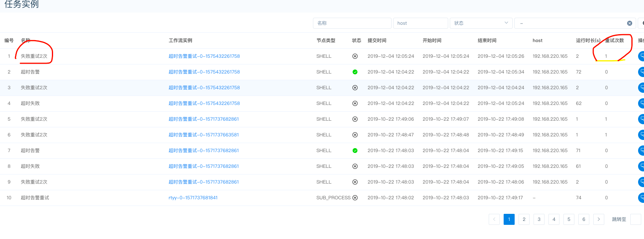Click the SUB_PROCESS row failed status icon

[x=355, y=198]
